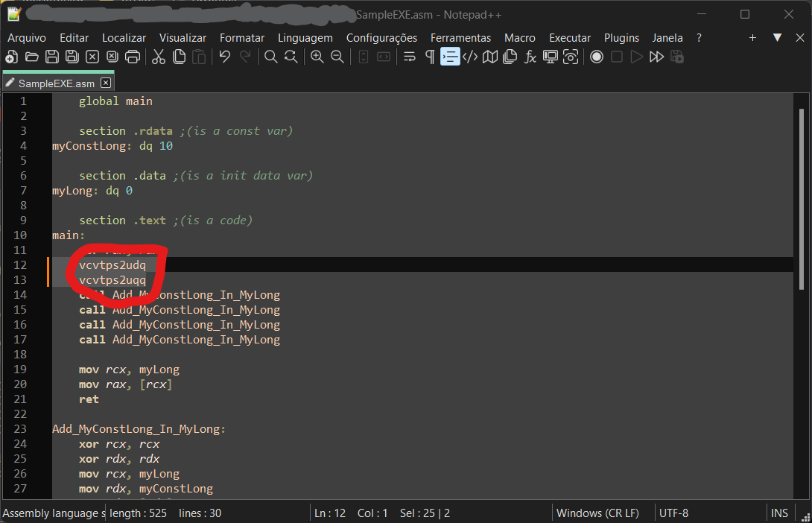Open the Localizar menu
812x523 pixels.
pyautogui.click(x=124, y=37)
